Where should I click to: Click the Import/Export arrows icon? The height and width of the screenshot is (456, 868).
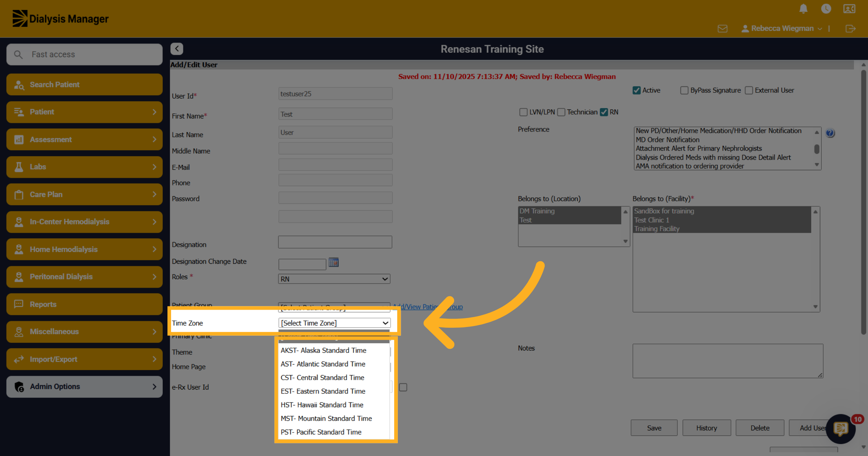19,359
